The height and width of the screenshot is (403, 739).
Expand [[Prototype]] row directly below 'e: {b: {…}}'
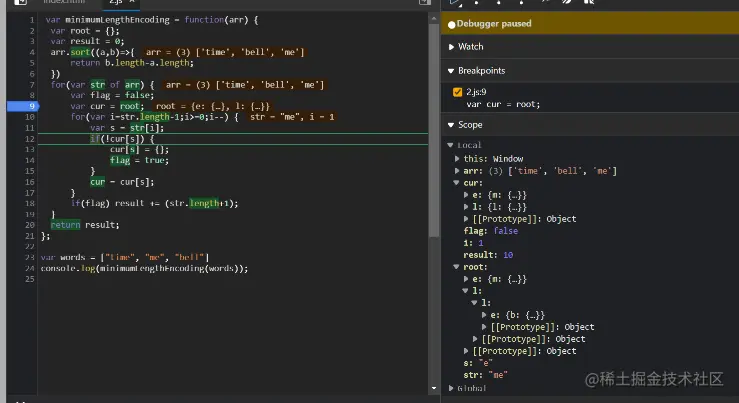(x=484, y=327)
